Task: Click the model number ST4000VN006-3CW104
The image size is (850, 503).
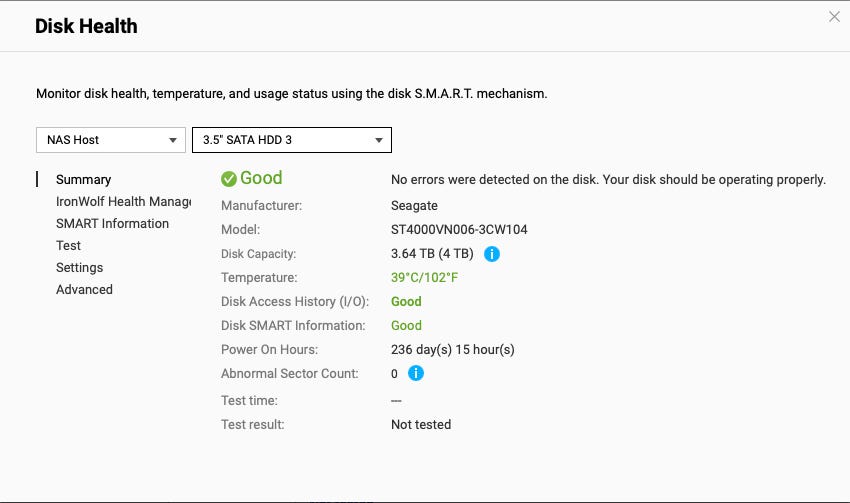Action: pos(459,230)
